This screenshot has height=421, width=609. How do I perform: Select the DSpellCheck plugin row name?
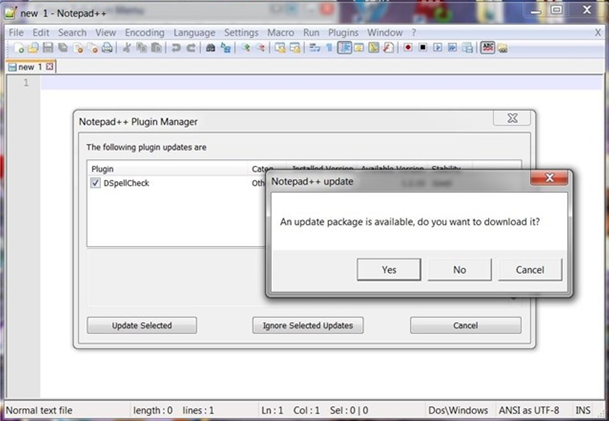[126, 183]
